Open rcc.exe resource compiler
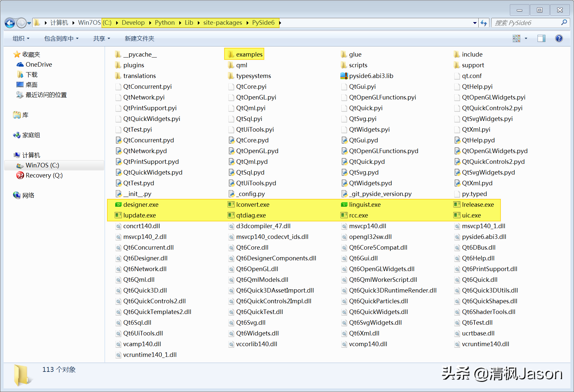Viewport: 574px width, 392px height. (359, 215)
